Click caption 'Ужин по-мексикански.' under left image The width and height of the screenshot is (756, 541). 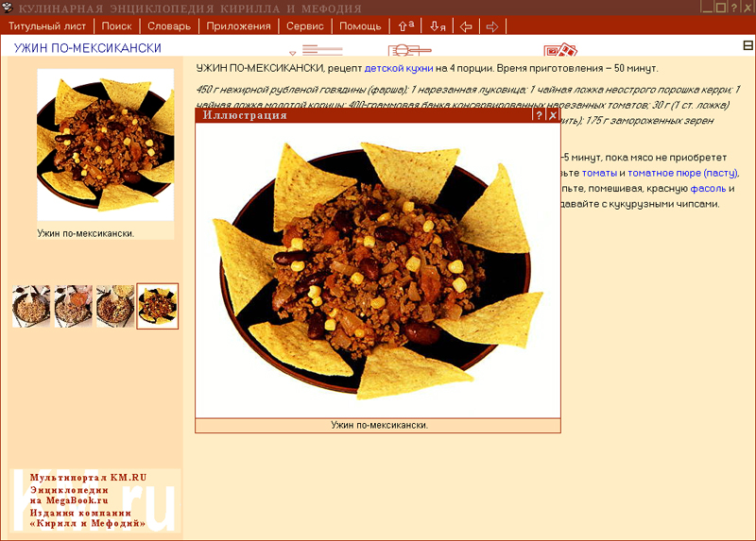86,233
